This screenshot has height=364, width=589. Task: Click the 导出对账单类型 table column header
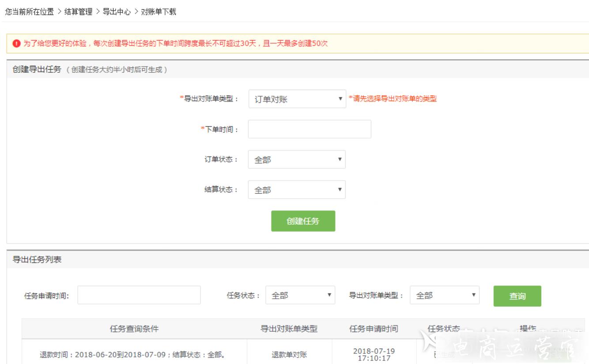(289, 329)
